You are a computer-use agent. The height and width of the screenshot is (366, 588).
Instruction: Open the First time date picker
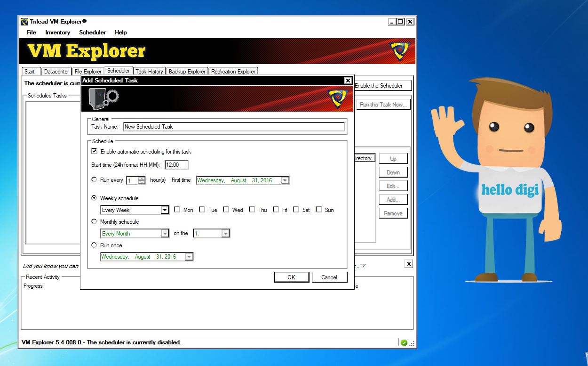click(x=285, y=180)
